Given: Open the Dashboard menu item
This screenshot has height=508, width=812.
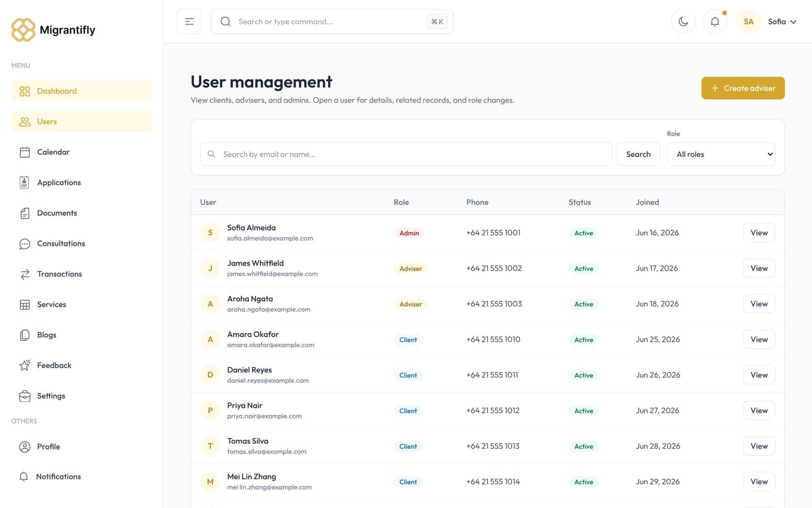Looking at the screenshot, I should tap(81, 91).
